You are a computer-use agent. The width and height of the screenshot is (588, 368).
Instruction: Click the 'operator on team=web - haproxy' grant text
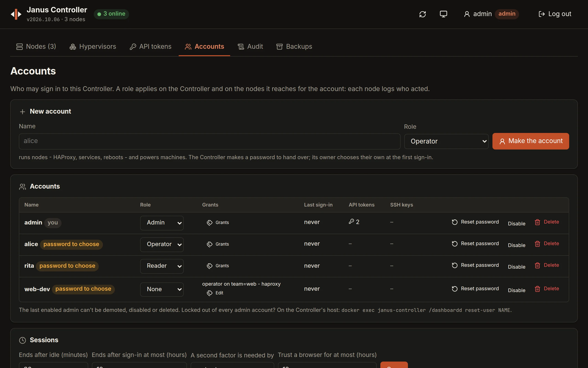(241, 284)
